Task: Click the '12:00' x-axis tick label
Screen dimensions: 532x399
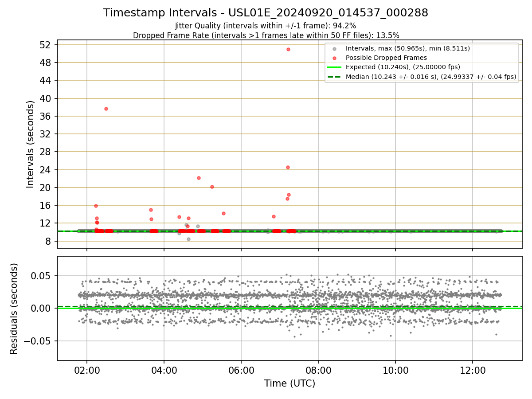Action: (473, 370)
